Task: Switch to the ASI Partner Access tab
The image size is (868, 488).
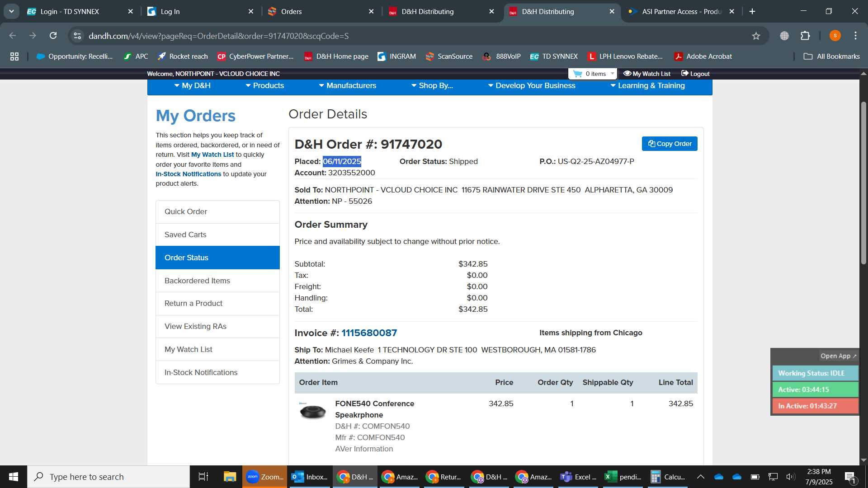Action: tap(681, 11)
